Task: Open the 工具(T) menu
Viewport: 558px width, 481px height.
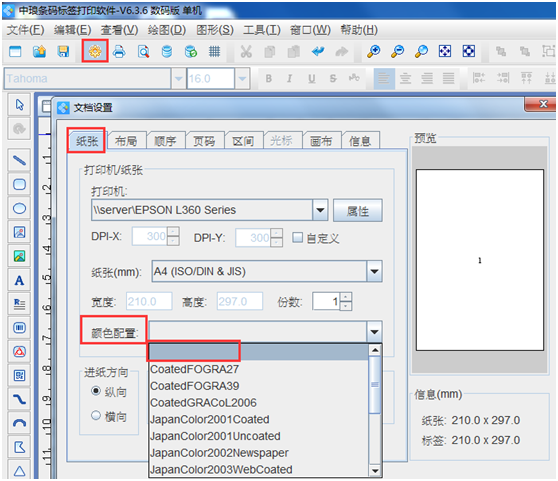Action: tap(262, 30)
